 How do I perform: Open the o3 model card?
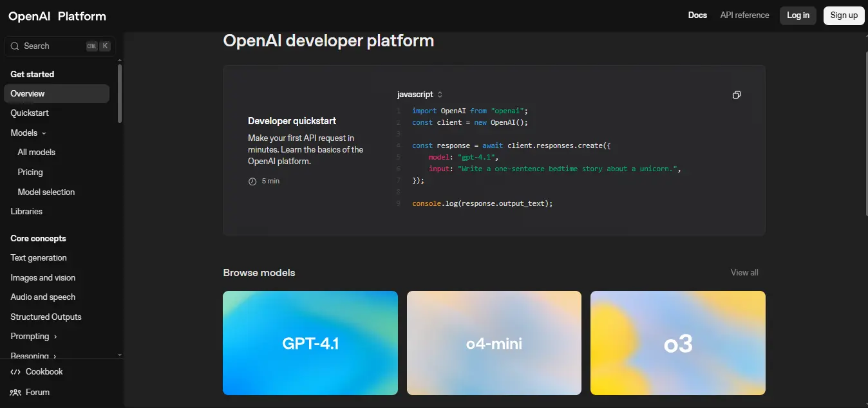tap(678, 343)
